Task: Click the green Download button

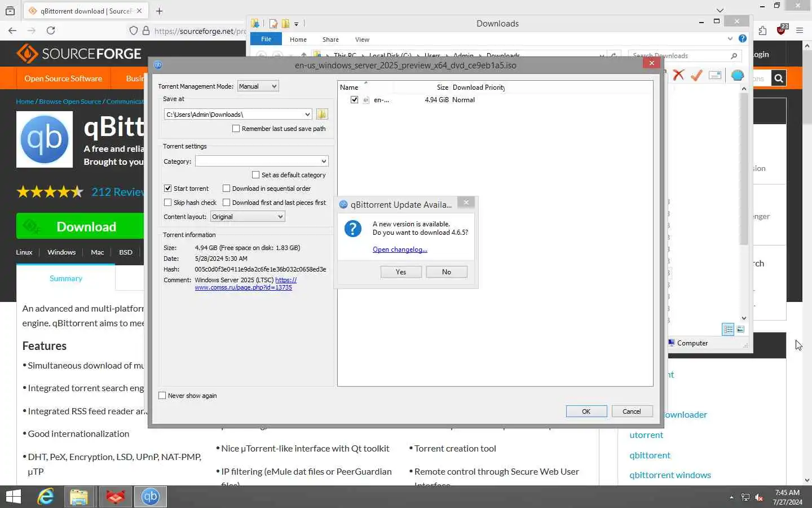Action: [x=80, y=227]
